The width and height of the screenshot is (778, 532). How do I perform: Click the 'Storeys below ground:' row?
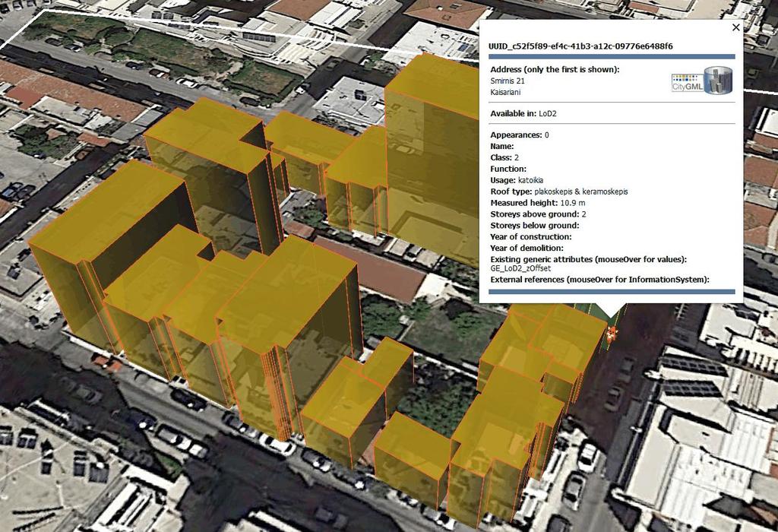[534, 225]
